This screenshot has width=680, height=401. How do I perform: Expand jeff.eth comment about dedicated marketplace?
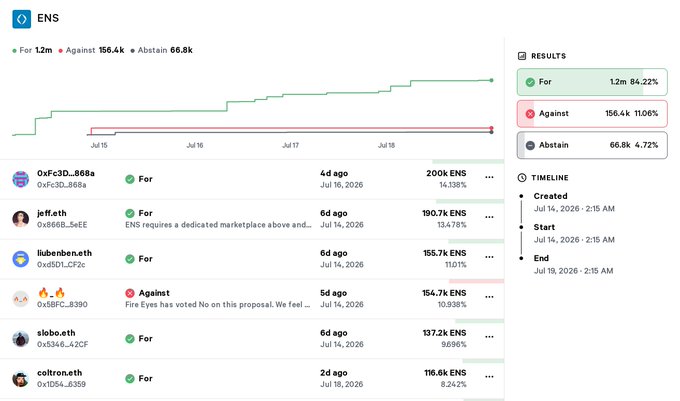click(x=218, y=225)
